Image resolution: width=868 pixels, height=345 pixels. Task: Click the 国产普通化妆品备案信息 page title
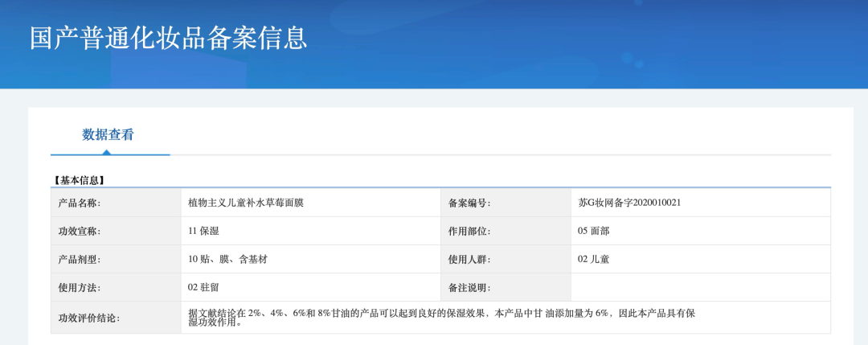point(168,38)
